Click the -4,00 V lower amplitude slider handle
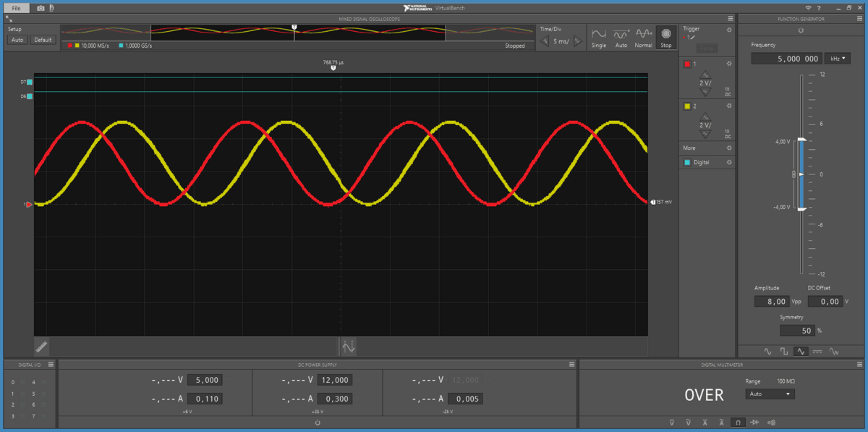The height and width of the screenshot is (432, 868). click(801, 209)
